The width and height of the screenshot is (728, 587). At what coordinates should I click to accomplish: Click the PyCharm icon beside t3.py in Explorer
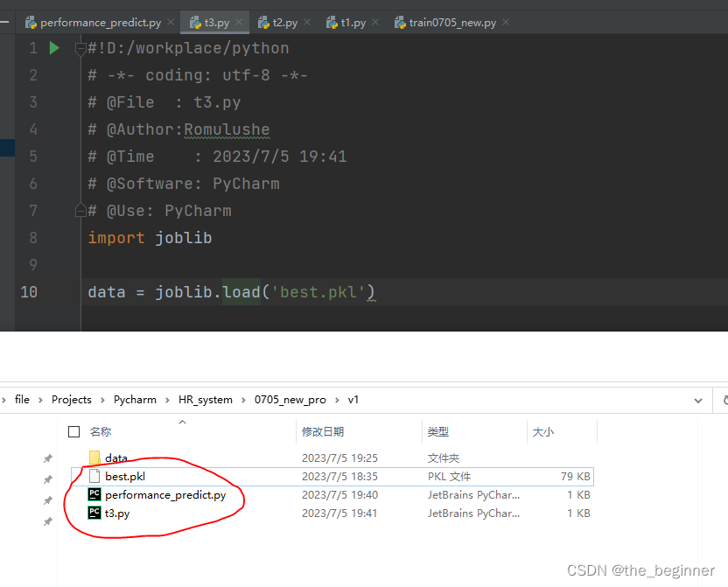(x=94, y=514)
